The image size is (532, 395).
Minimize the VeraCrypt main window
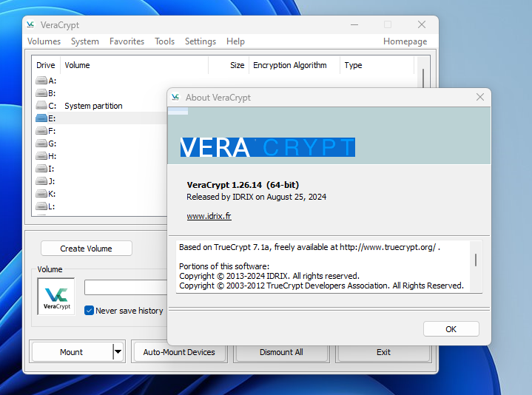[354, 24]
